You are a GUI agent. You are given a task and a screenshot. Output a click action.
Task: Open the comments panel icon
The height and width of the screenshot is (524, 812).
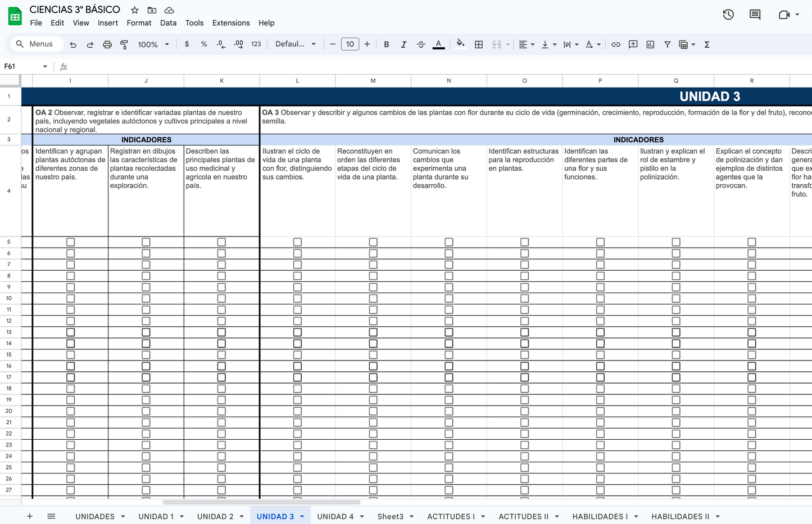(x=755, y=15)
